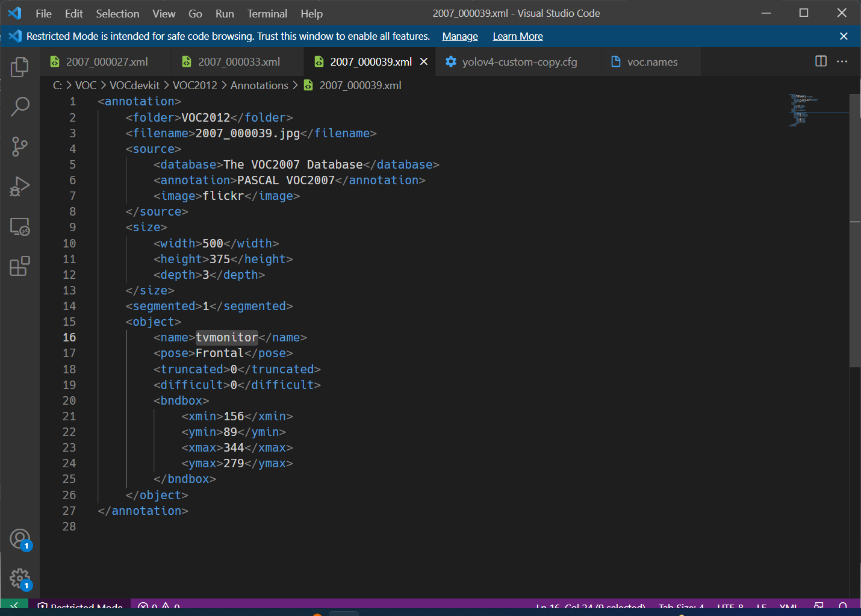Dismiss the Restricted Mode banner
This screenshot has height=616, width=861.
click(844, 36)
